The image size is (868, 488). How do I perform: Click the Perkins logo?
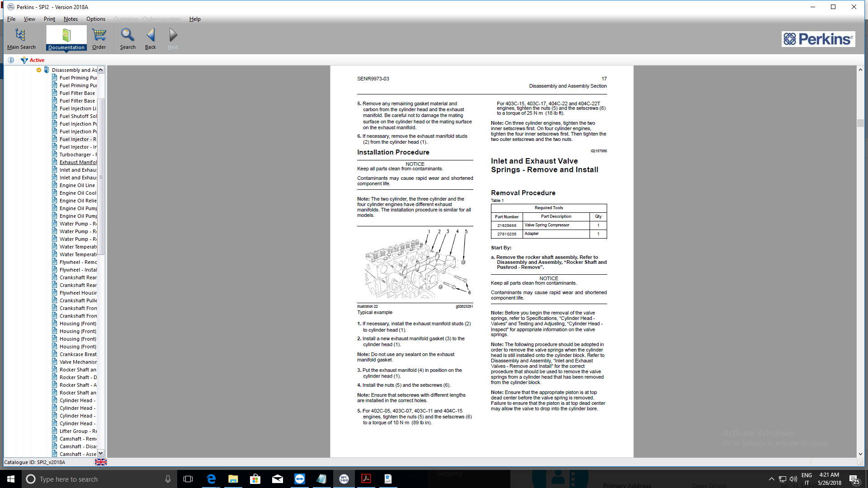(818, 39)
